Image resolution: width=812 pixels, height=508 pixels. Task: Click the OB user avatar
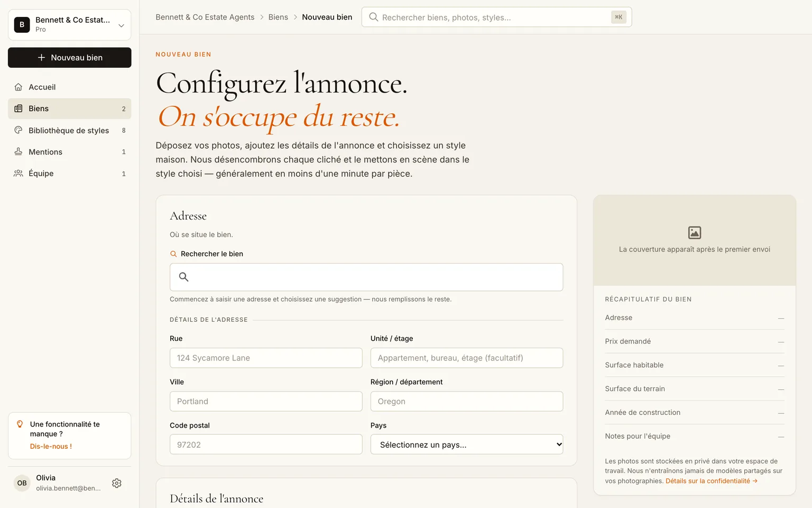coord(22,483)
